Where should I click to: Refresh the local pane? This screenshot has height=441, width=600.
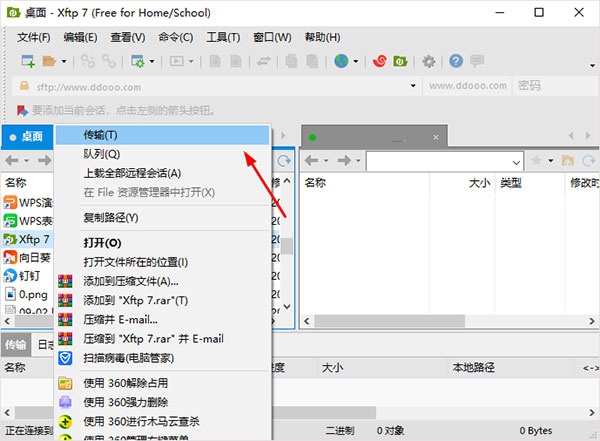click(x=284, y=160)
